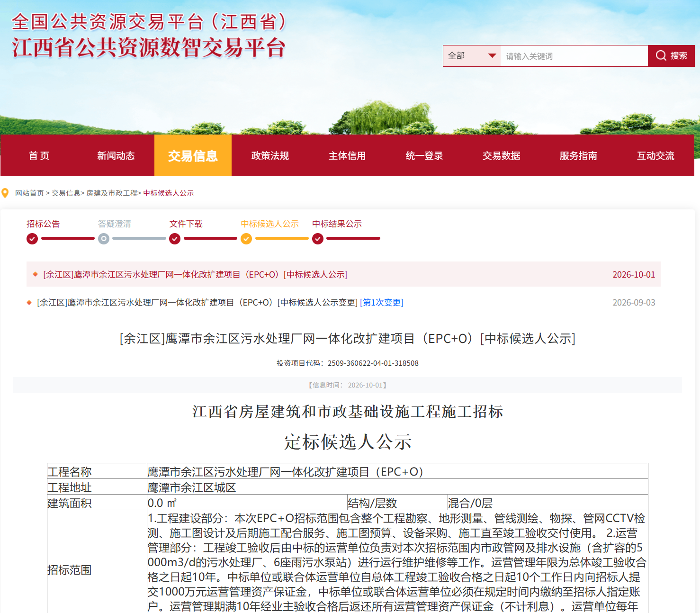Click the orange checkmark under 中标候选人公示 step
This screenshot has height=613, width=700.
click(246, 239)
